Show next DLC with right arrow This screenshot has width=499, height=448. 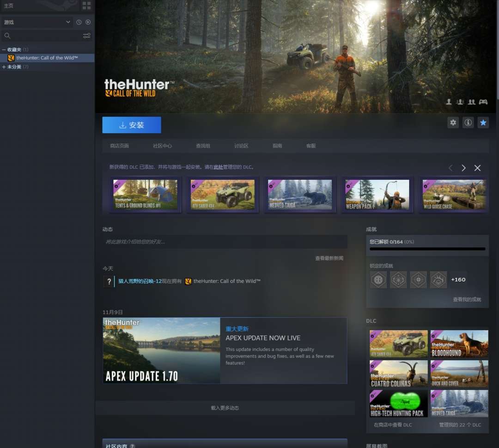(463, 168)
